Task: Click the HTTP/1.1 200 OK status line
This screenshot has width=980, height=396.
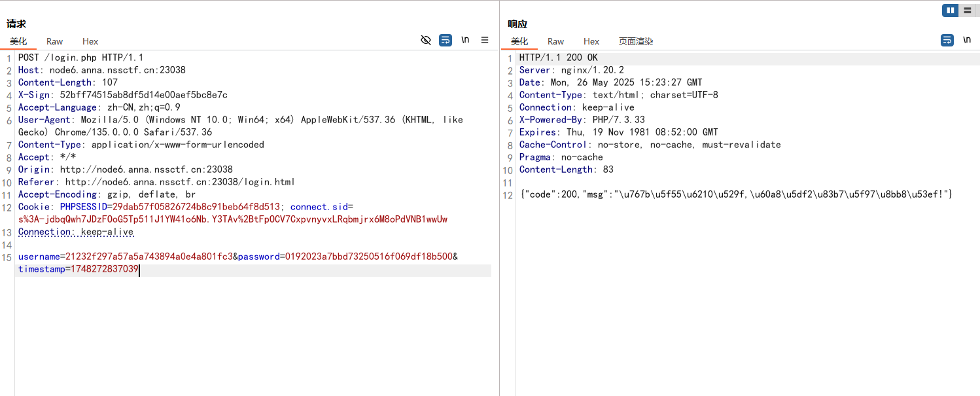Action: click(559, 58)
